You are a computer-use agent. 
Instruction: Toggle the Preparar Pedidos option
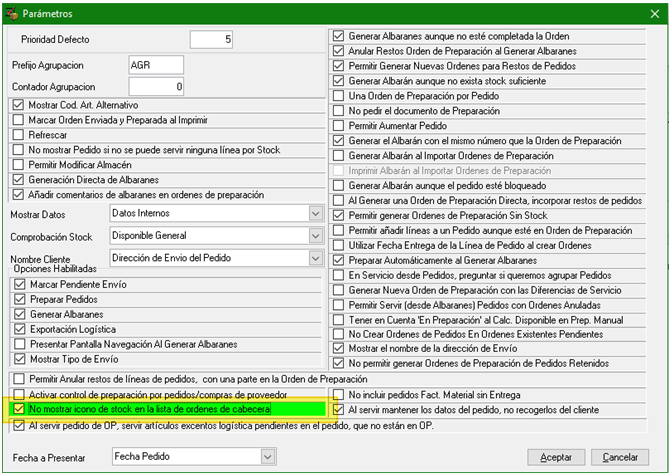pyautogui.click(x=20, y=300)
